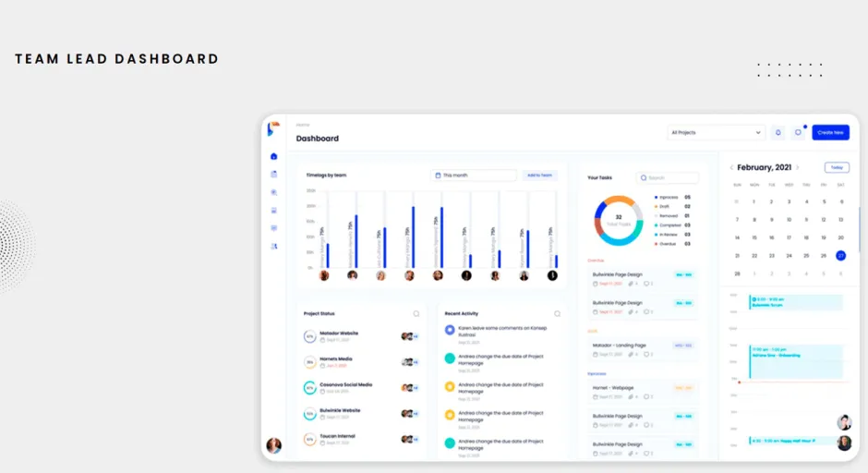Click team avatars on the Matador Website row

click(410, 336)
